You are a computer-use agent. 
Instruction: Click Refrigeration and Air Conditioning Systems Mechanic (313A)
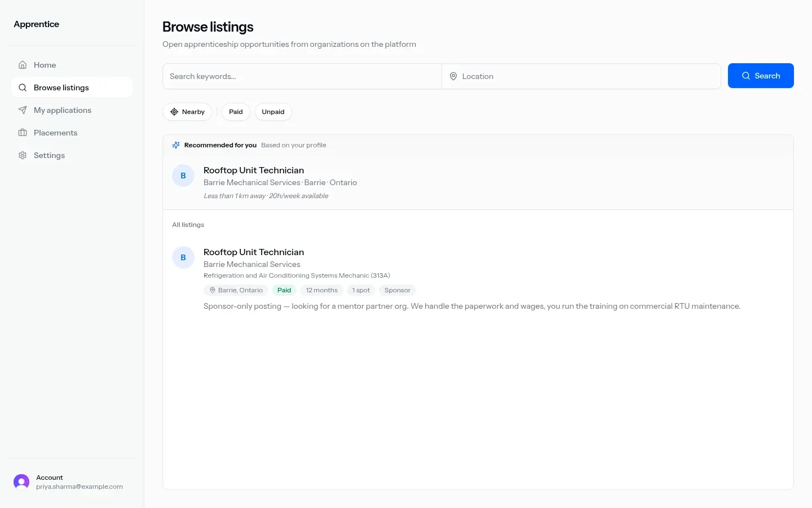pyautogui.click(x=297, y=275)
